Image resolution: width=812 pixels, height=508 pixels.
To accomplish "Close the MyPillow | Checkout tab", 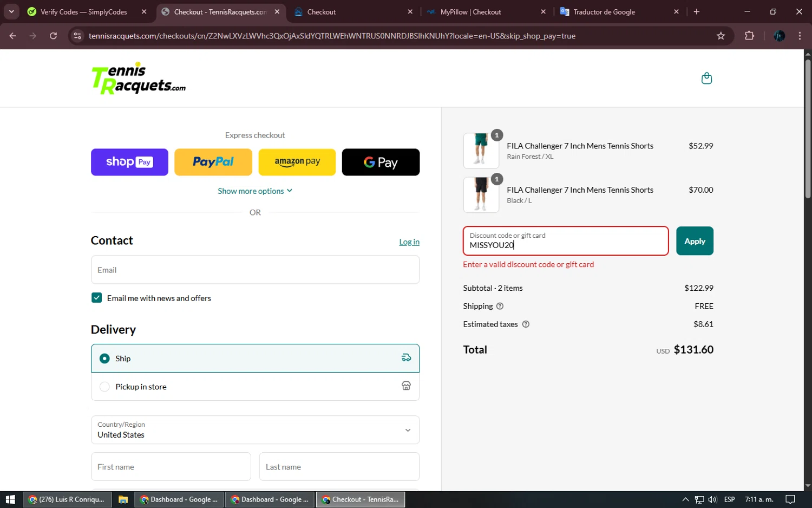I will (x=543, y=11).
